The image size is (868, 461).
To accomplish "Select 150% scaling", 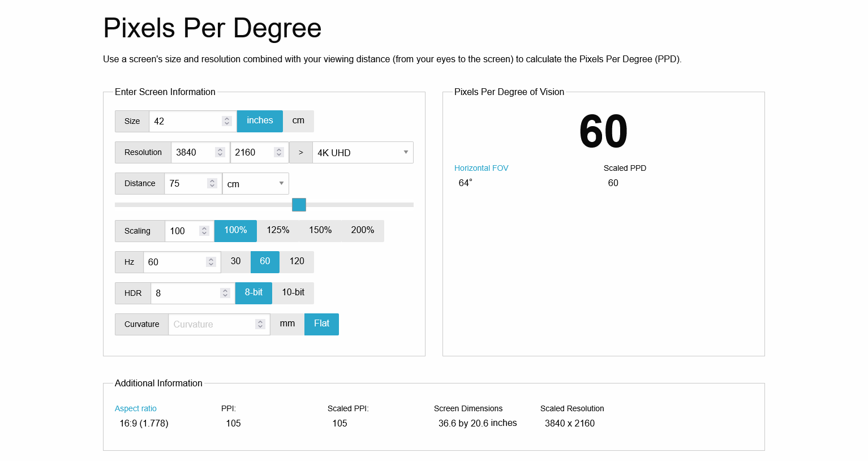I will pos(320,231).
